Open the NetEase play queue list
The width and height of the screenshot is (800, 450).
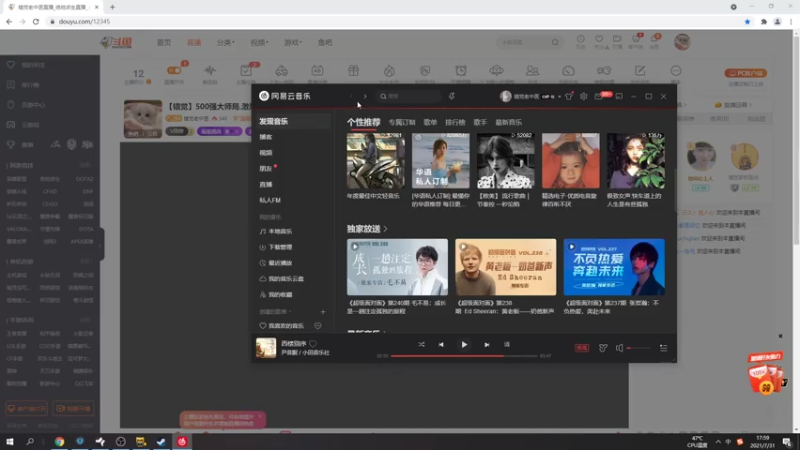point(663,348)
